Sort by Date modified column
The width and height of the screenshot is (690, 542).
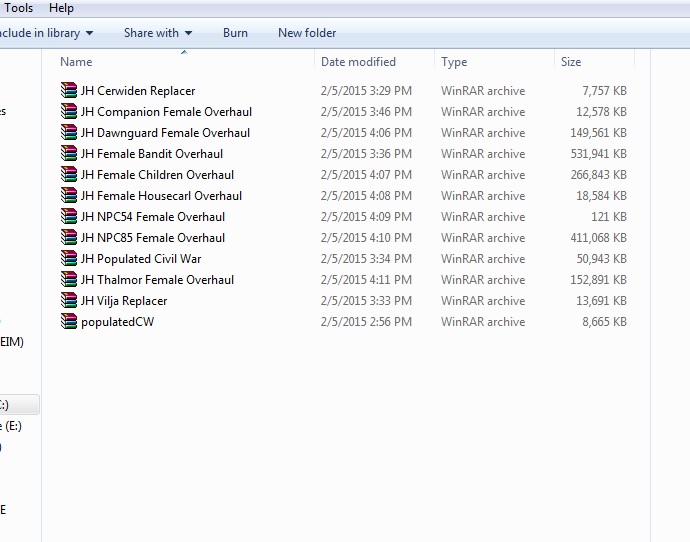358,62
